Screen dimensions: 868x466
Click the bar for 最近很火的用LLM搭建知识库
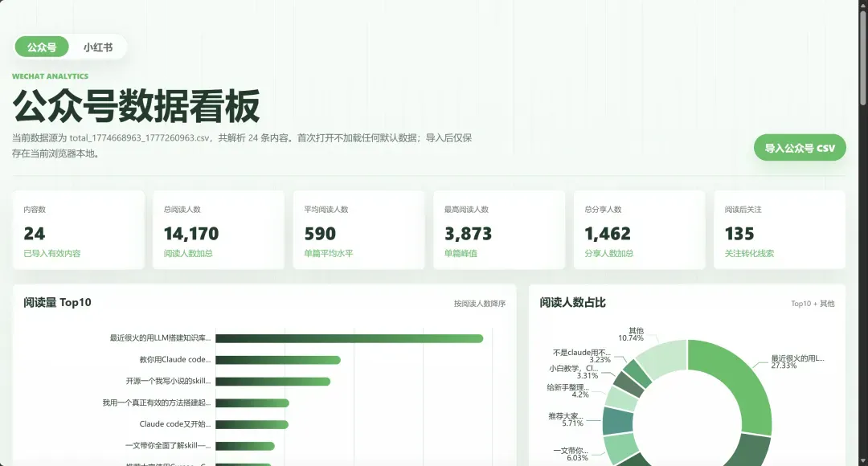(350, 338)
